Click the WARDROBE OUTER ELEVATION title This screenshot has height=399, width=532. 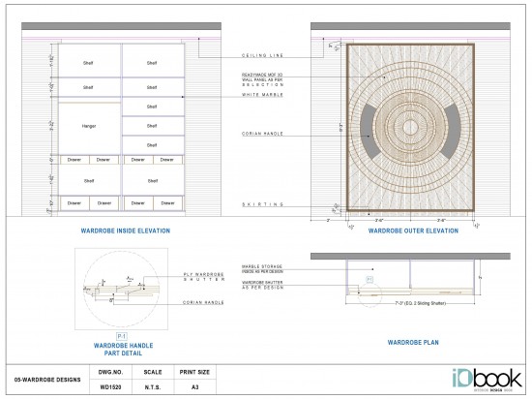click(413, 230)
